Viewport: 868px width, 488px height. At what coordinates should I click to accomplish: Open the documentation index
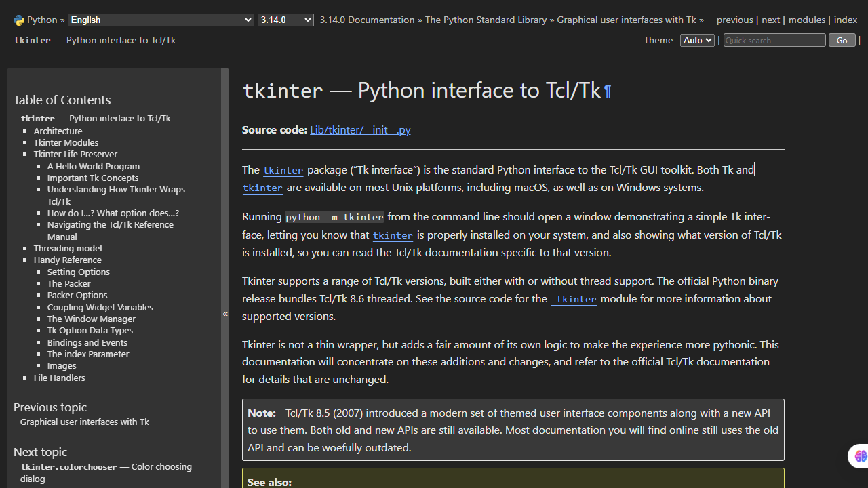point(845,20)
